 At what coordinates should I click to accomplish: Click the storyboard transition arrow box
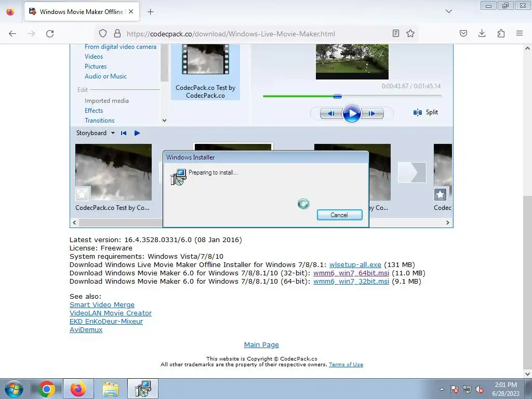[412, 172]
